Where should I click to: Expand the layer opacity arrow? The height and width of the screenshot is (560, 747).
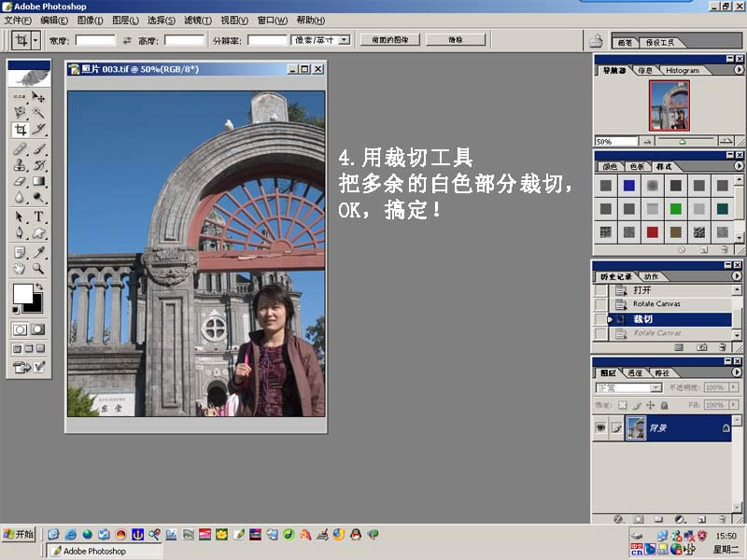[x=734, y=387]
